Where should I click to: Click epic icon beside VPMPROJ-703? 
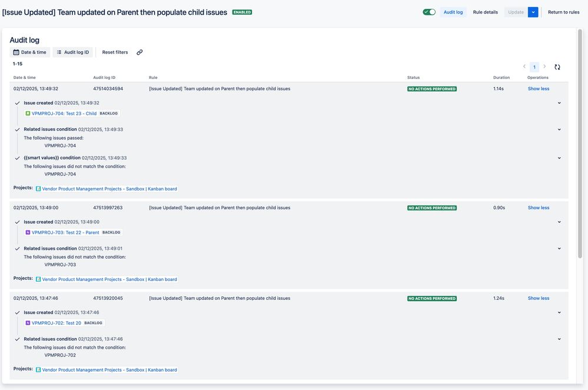coord(28,232)
